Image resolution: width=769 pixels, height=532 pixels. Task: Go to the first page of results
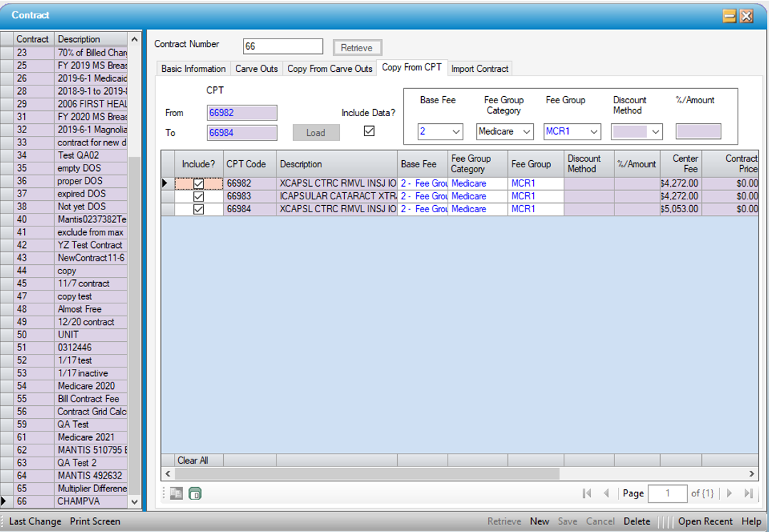(587, 494)
